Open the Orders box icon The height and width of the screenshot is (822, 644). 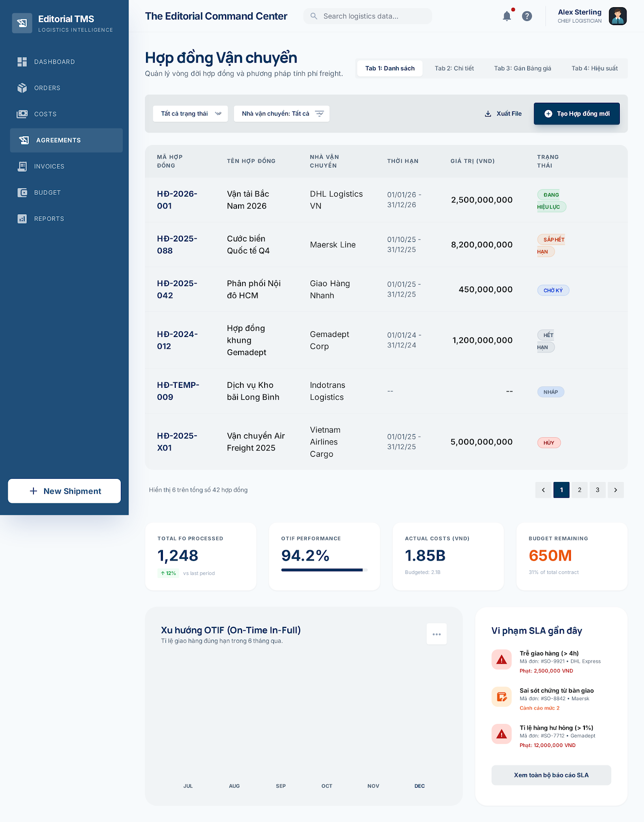pyautogui.click(x=22, y=88)
